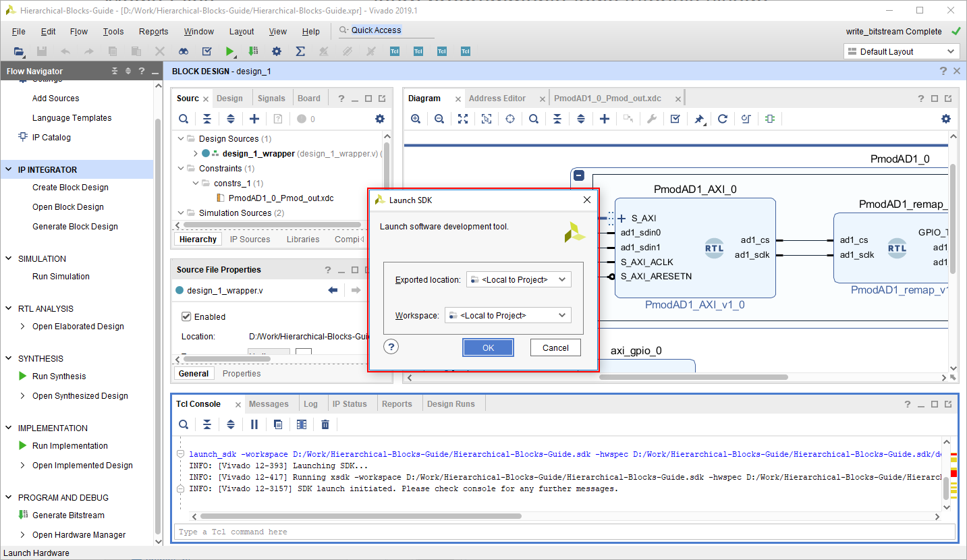Switch to the IP Sources tab

pyautogui.click(x=250, y=240)
